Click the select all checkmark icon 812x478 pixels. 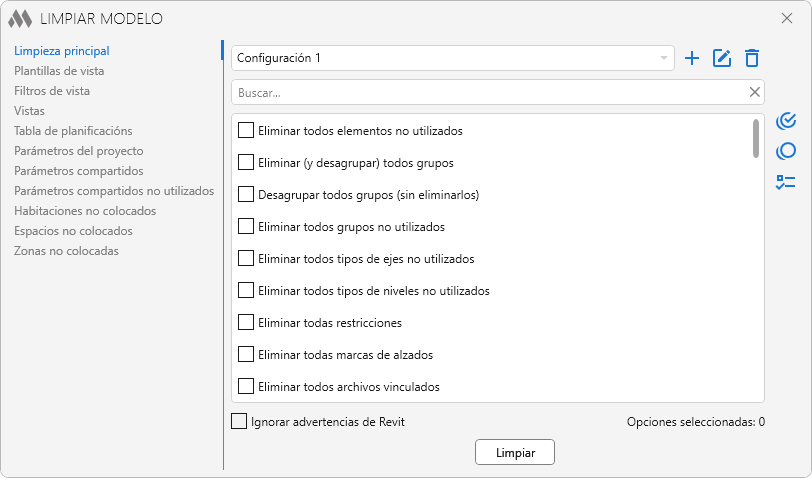click(786, 121)
